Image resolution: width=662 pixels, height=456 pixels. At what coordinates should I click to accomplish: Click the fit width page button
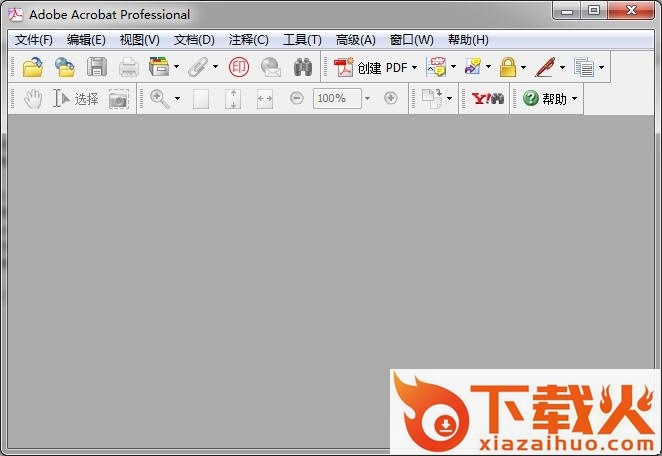click(265, 99)
